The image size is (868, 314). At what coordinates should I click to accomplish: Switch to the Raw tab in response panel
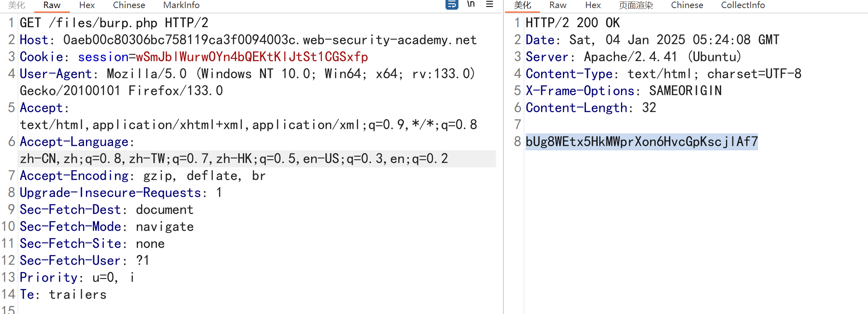pos(558,5)
